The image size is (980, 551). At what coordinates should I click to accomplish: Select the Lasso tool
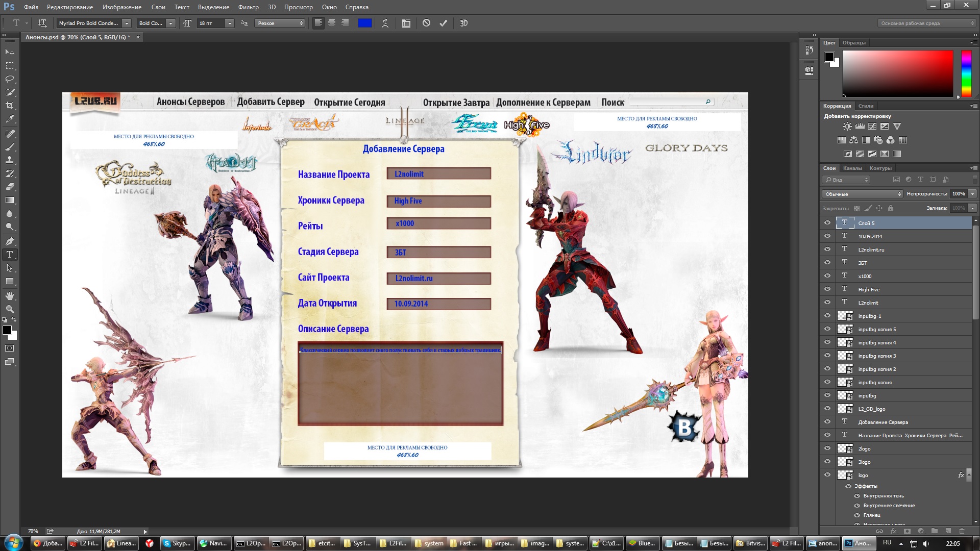(x=10, y=79)
